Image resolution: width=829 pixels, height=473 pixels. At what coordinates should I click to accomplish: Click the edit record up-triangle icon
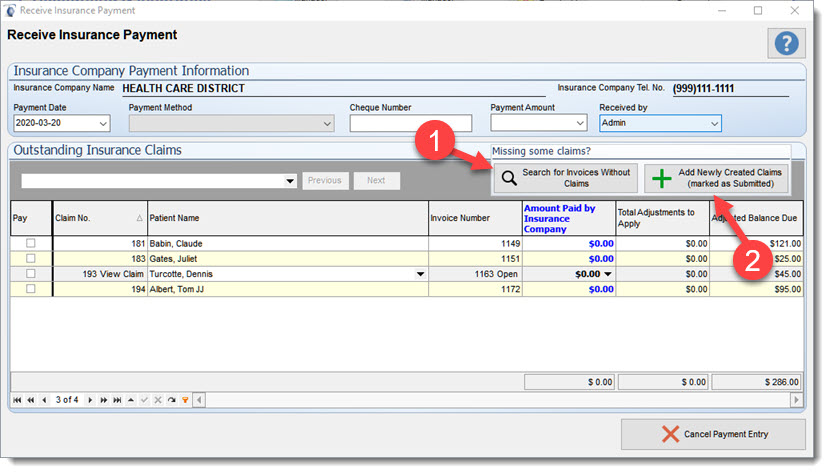[x=131, y=400]
